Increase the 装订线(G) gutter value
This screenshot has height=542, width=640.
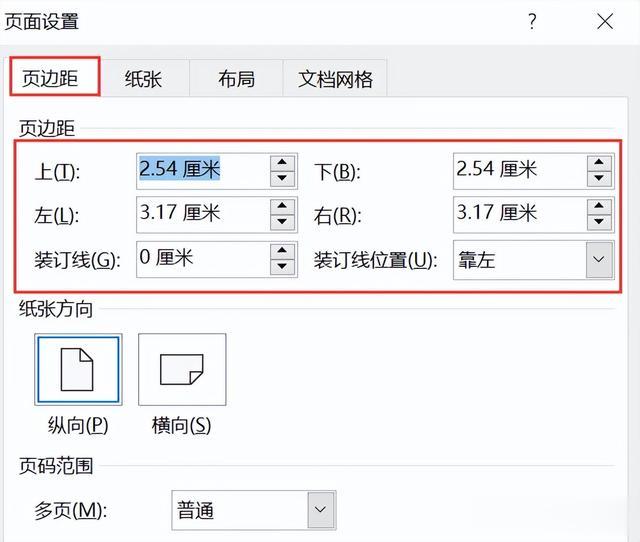[282, 251]
